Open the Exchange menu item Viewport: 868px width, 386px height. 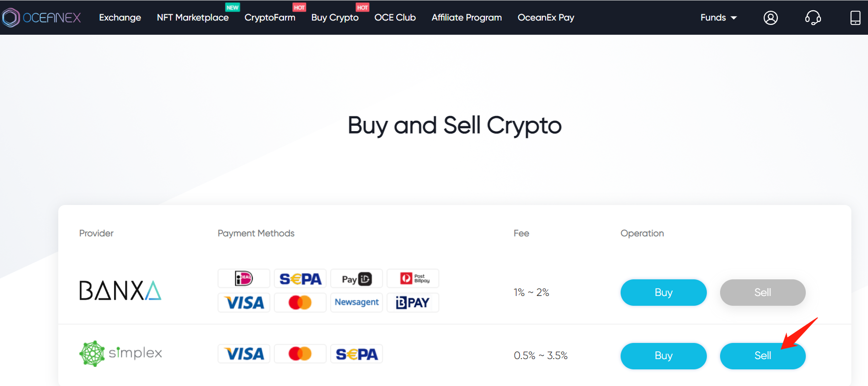120,18
